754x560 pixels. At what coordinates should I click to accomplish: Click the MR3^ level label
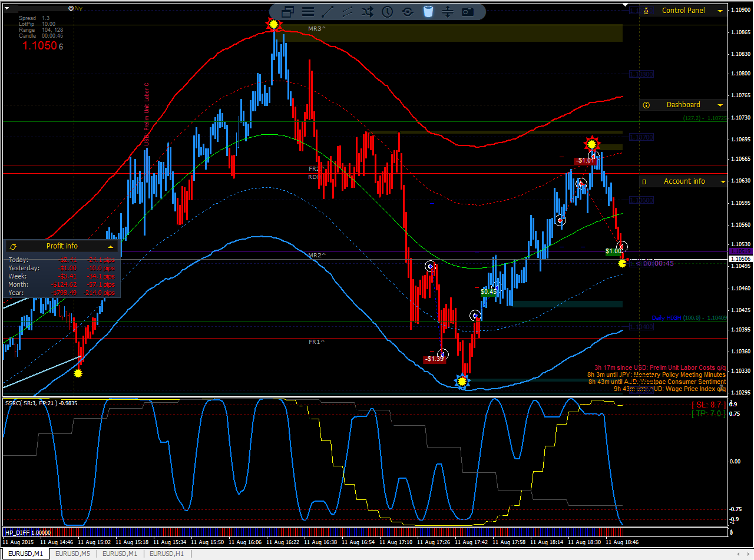pos(317,29)
